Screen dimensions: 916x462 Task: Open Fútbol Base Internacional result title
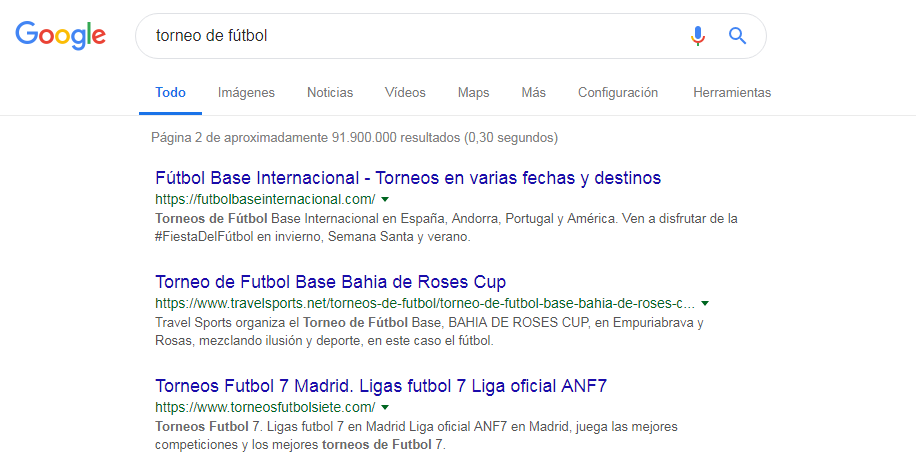(x=408, y=178)
